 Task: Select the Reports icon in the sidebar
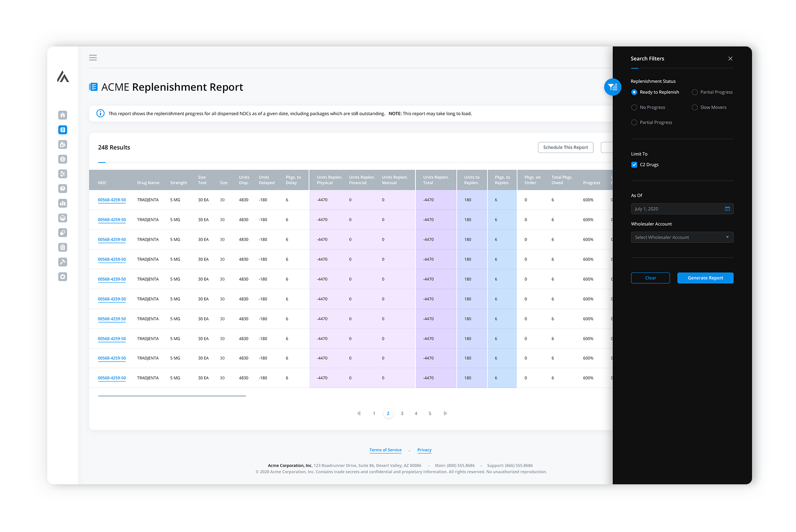[63, 129]
